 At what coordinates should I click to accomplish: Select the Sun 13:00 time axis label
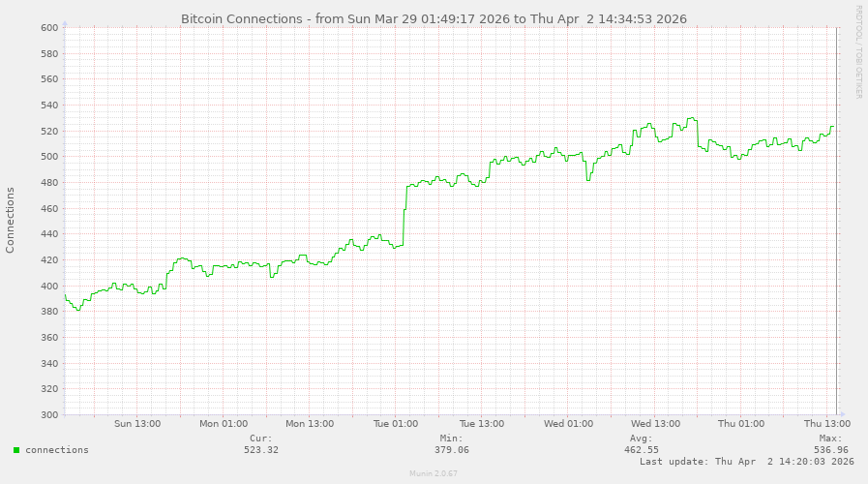pos(137,424)
